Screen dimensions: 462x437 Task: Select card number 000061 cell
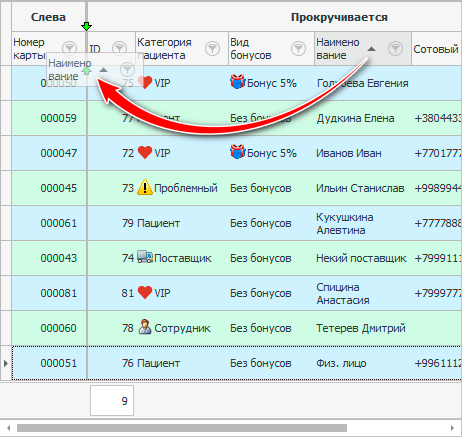click(49, 223)
